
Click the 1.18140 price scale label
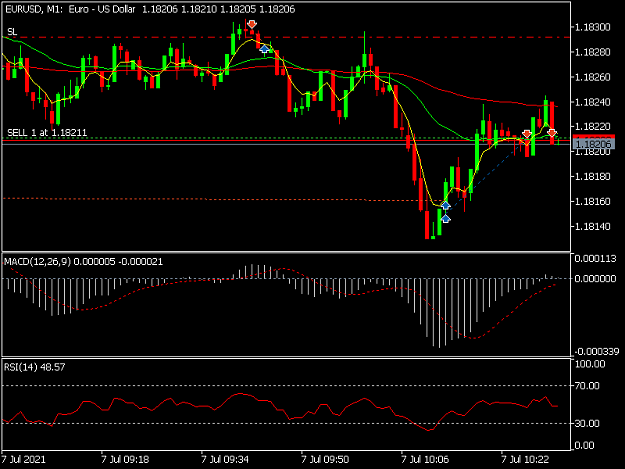click(592, 226)
